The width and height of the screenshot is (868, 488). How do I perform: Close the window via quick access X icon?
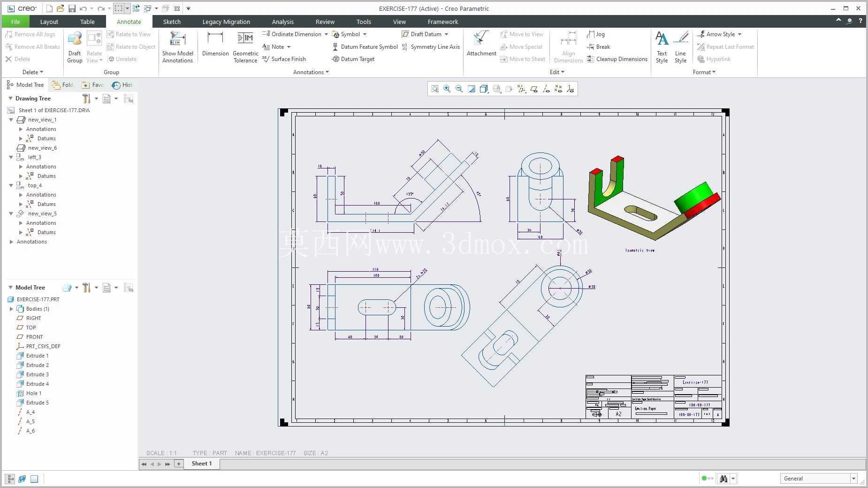[177, 8]
